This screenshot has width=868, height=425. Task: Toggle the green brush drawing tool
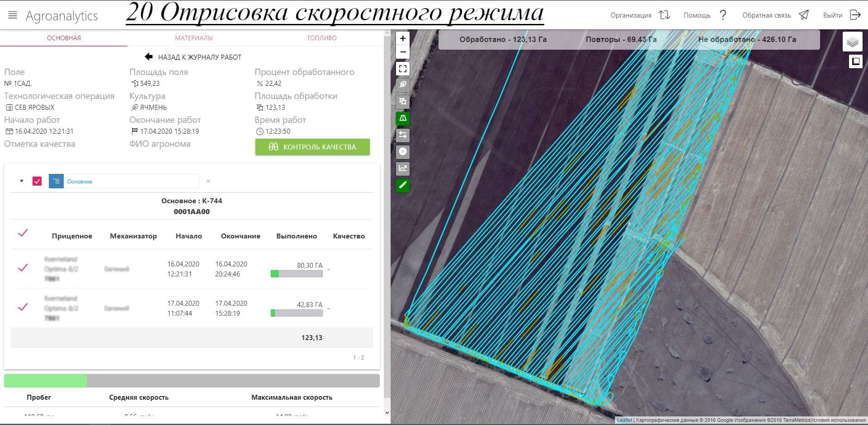tap(402, 185)
